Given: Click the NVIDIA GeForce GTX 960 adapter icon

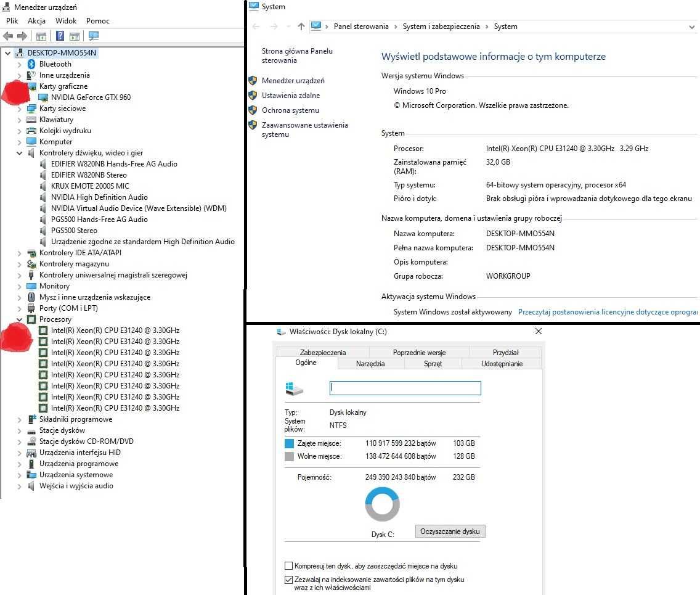Looking at the screenshot, I should [x=43, y=97].
